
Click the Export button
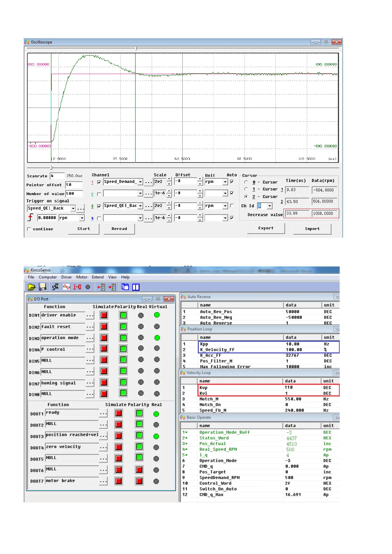point(266,228)
